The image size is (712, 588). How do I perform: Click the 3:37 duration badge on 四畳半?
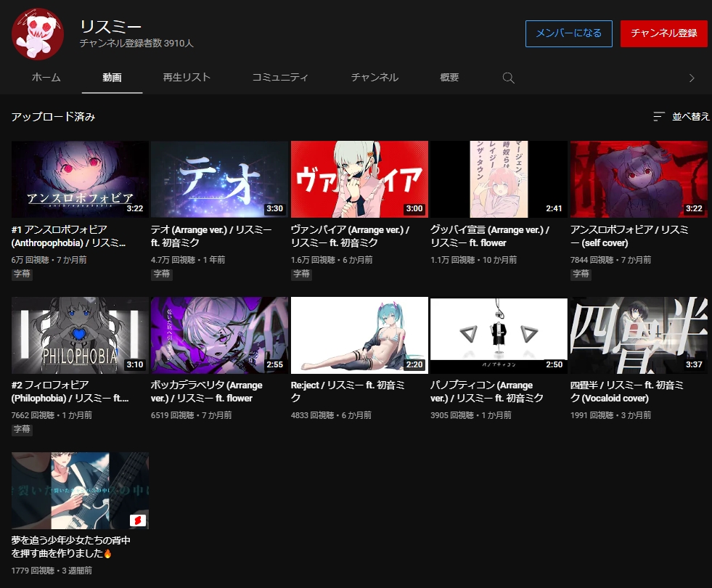tap(694, 364)
